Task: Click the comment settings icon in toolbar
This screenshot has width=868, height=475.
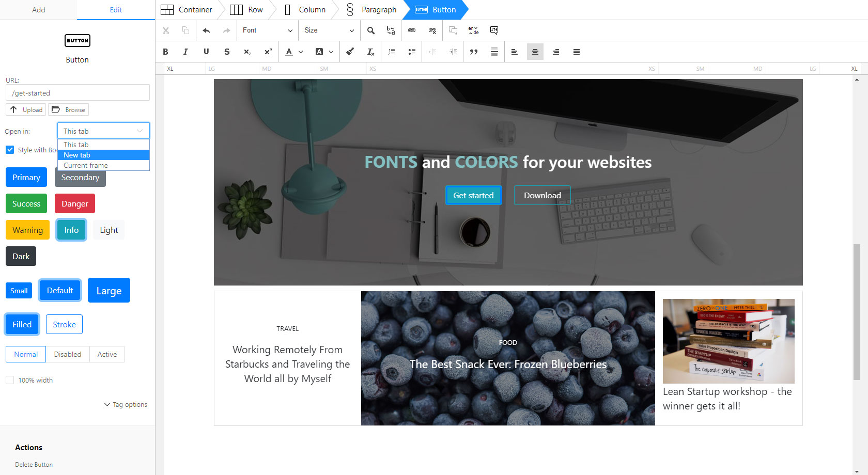Action: coord(494,30)
